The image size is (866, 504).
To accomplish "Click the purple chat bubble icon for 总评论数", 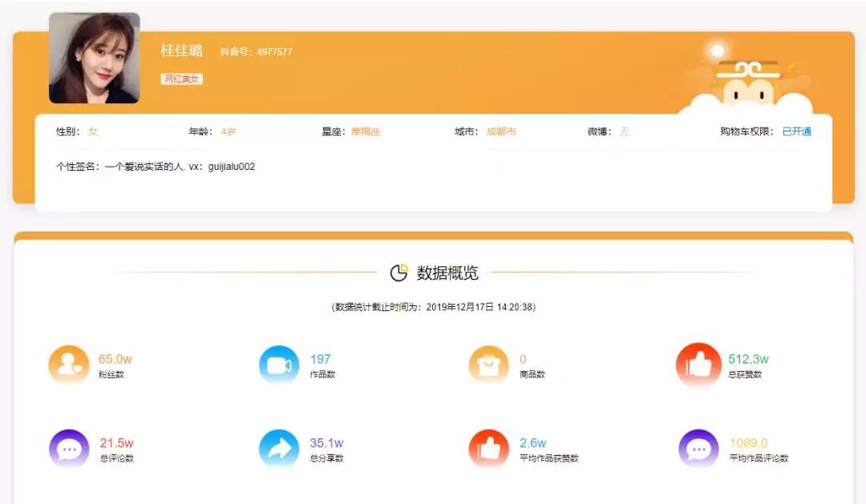I will coord(69,448).
